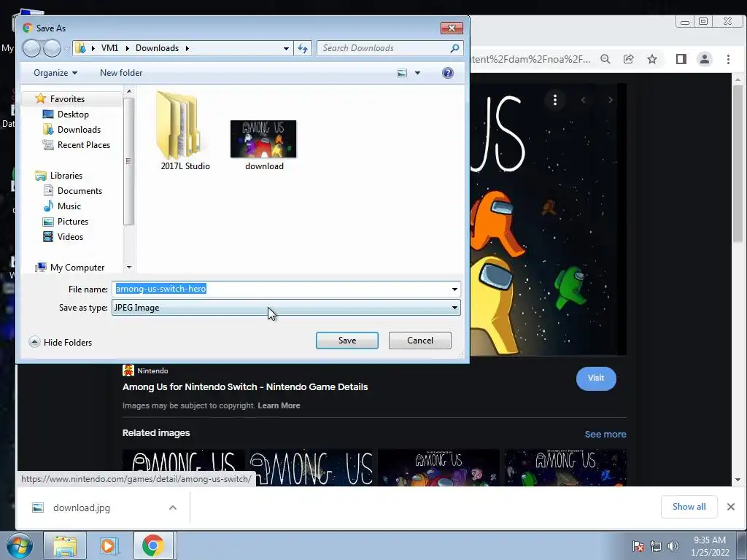
Task: Go to previous image arrow
Action: [583, 100]
